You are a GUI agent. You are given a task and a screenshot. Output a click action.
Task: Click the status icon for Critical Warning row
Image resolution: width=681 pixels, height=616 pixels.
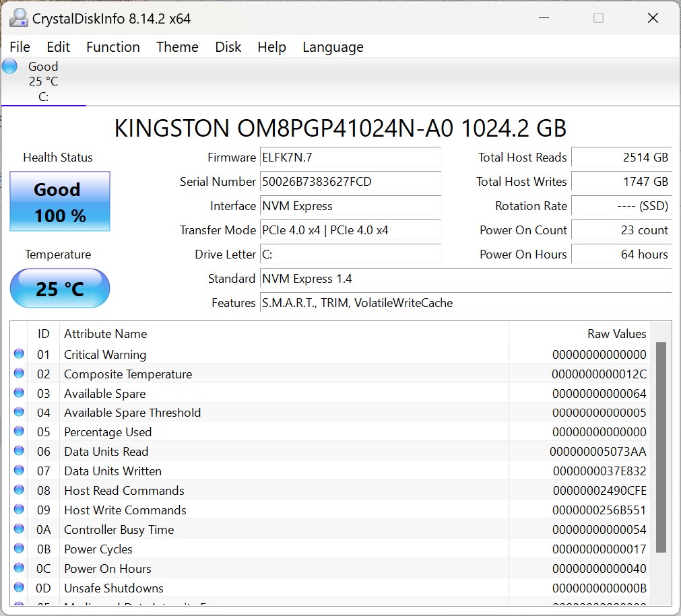[x=19, y=354]
